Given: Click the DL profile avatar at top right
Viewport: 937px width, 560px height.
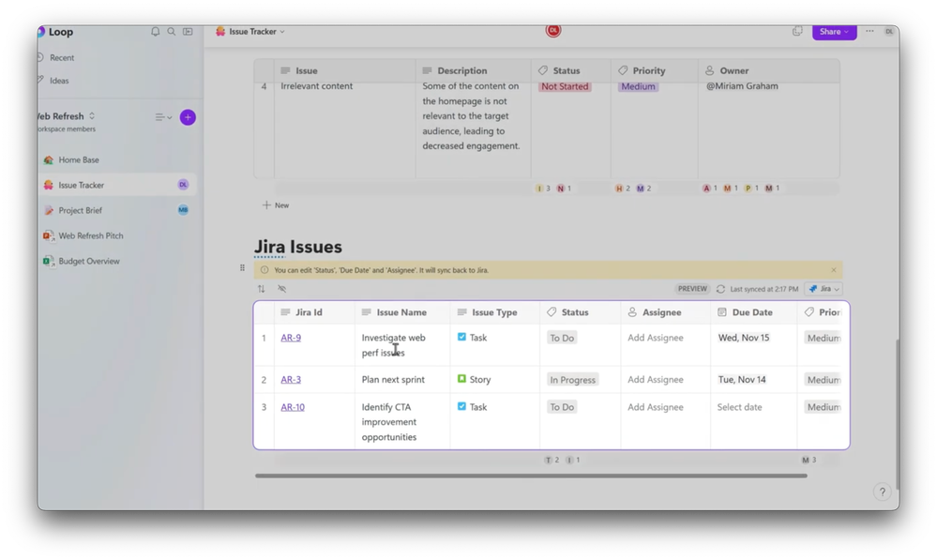Looking at the screenshot, I should tap(889, 31).
